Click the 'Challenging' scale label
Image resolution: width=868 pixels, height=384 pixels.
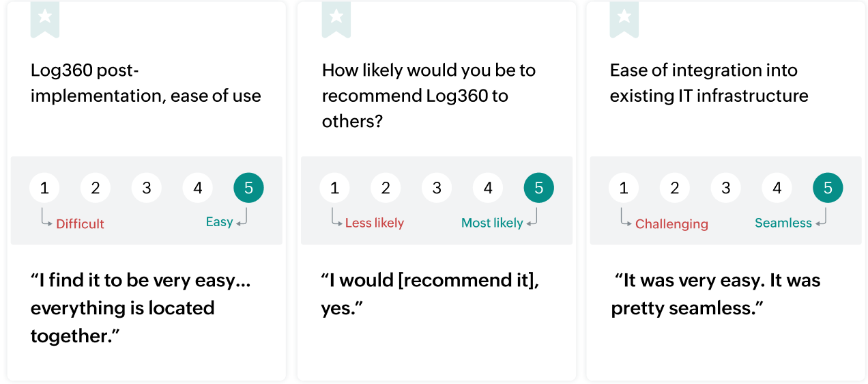[671, 224]
